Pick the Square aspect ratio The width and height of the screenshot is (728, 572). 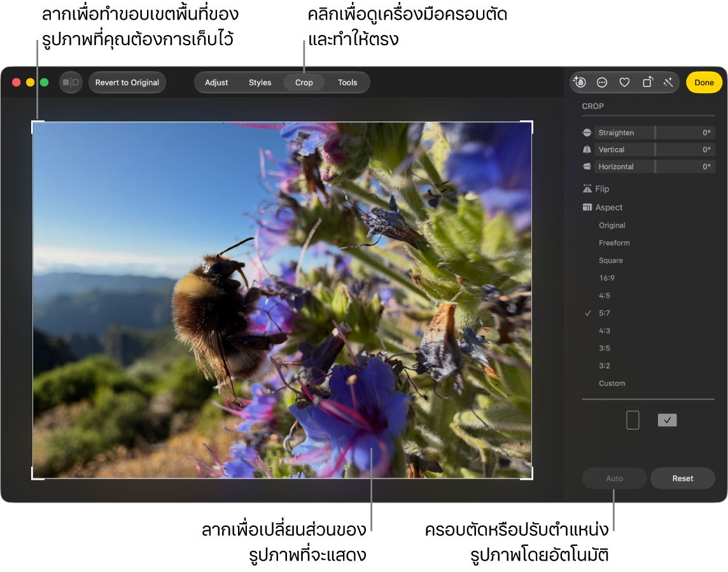point(611,260)
